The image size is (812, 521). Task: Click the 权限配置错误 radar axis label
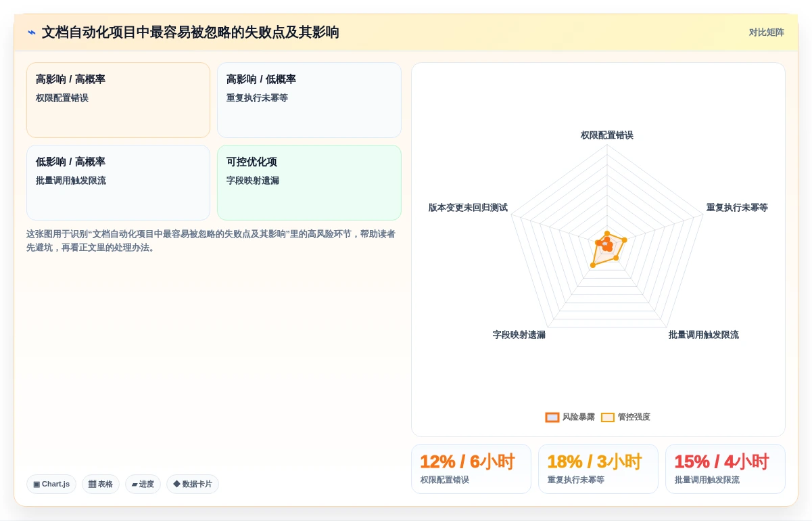pos(607,135)
